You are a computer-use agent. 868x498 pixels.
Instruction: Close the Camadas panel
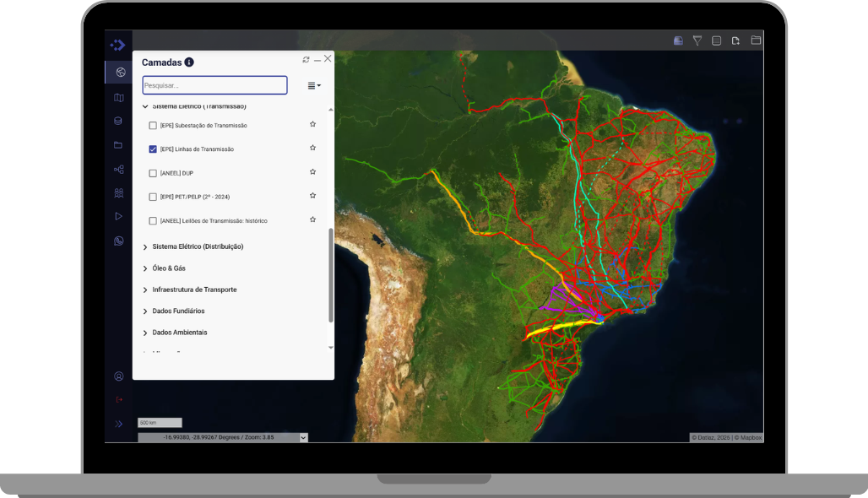pyautogui.click(x=328, y=58)
